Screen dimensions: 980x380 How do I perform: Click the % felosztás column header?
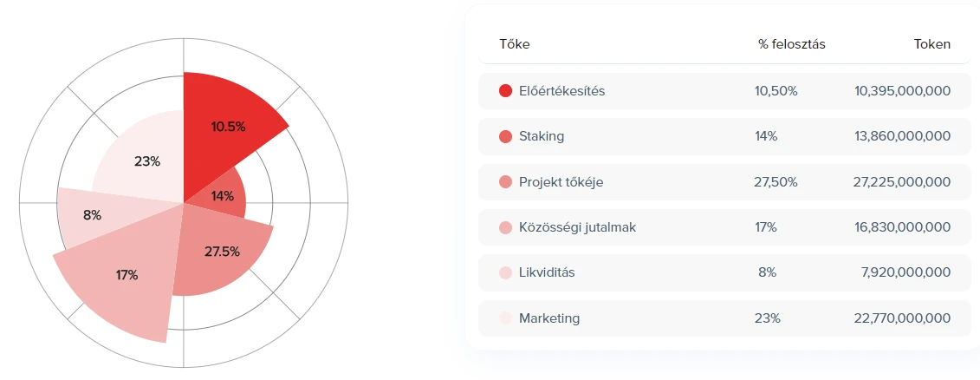[x=790, y=44]
